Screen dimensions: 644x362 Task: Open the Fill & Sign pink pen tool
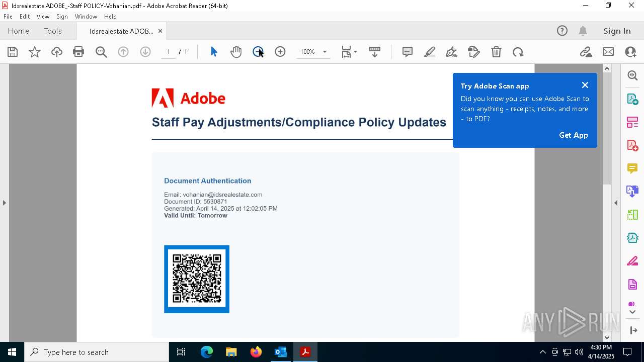point(632,261)
